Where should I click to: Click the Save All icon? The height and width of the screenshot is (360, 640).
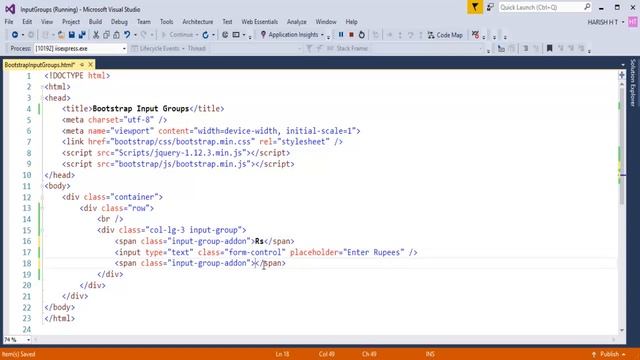[x=82, y=35]
